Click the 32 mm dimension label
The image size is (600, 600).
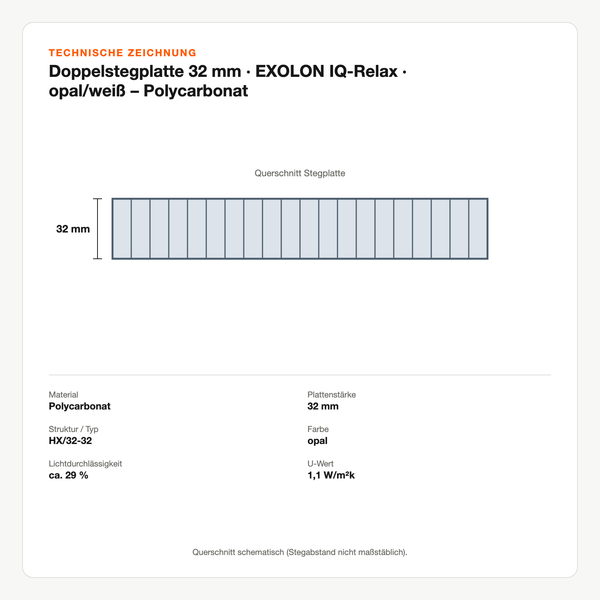(73, 229)
